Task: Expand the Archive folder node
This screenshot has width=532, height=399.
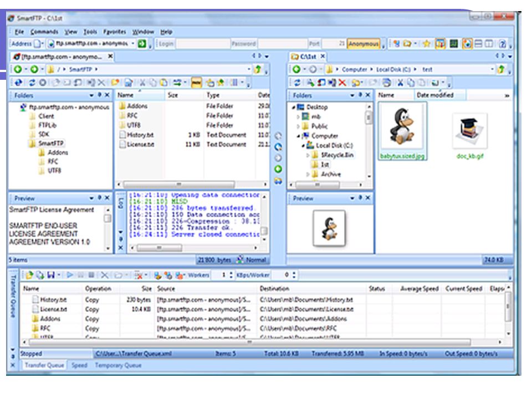Action: (x=308, y=175)
